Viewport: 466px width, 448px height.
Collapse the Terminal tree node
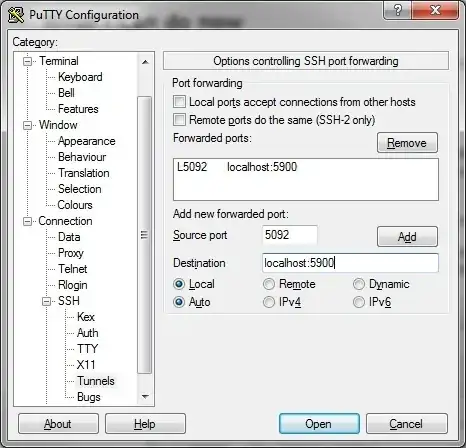tap(27, 61)
